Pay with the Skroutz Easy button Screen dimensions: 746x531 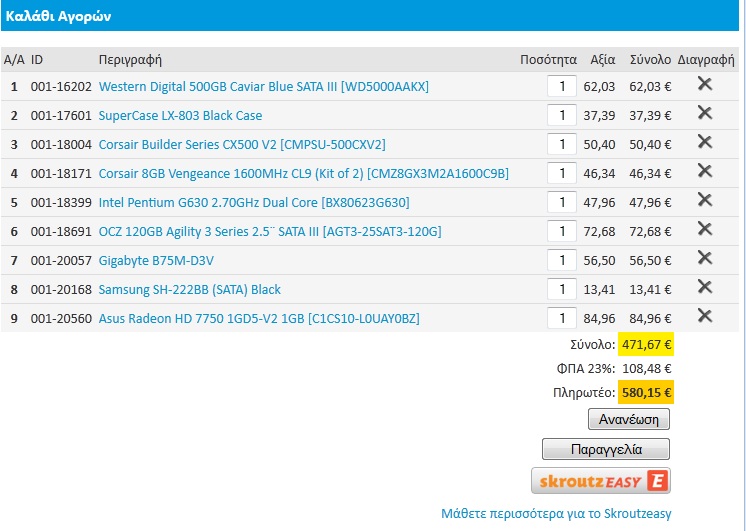601,481
